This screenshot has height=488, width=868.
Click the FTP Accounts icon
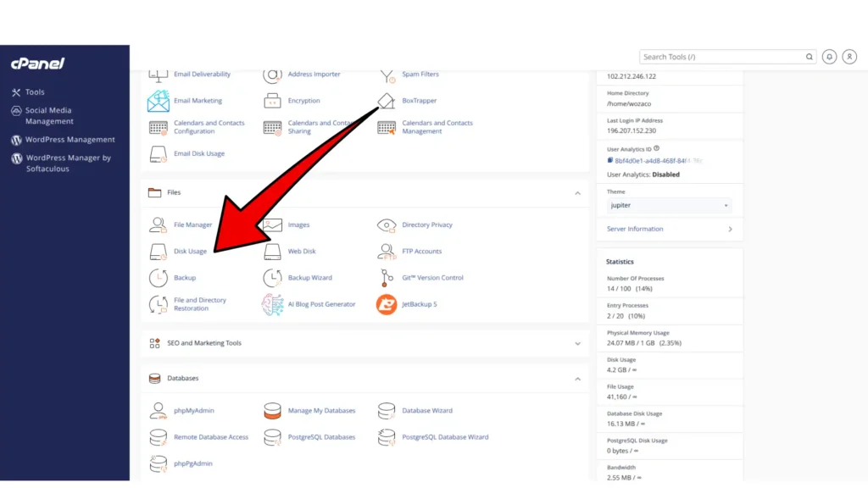386,251
